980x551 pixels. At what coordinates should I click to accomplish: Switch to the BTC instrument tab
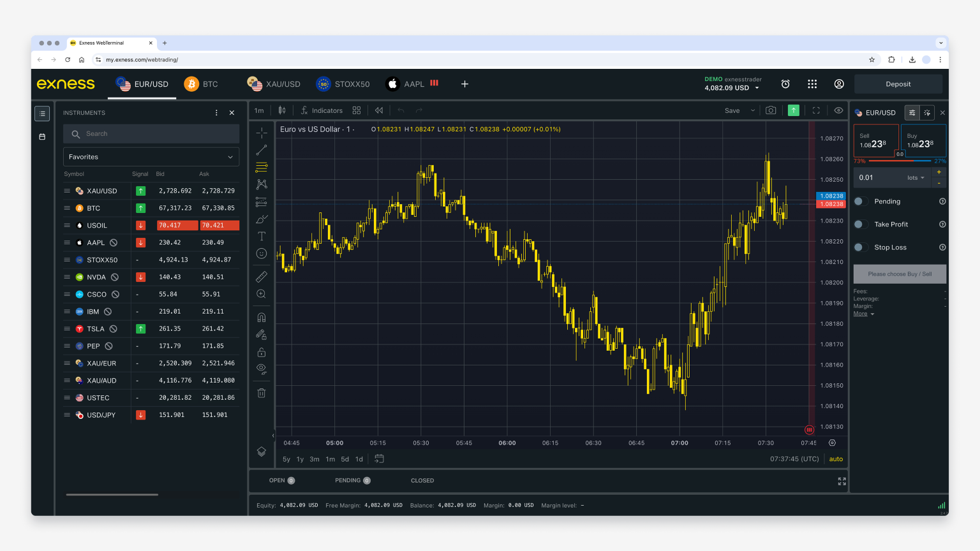(x=201, y=84)
